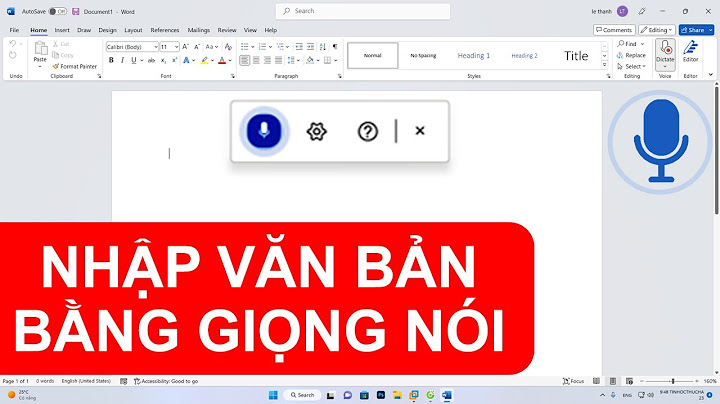
Task: Open Change Case Aa dropdown
Action: pyautogui.click(x=212, y=47)
